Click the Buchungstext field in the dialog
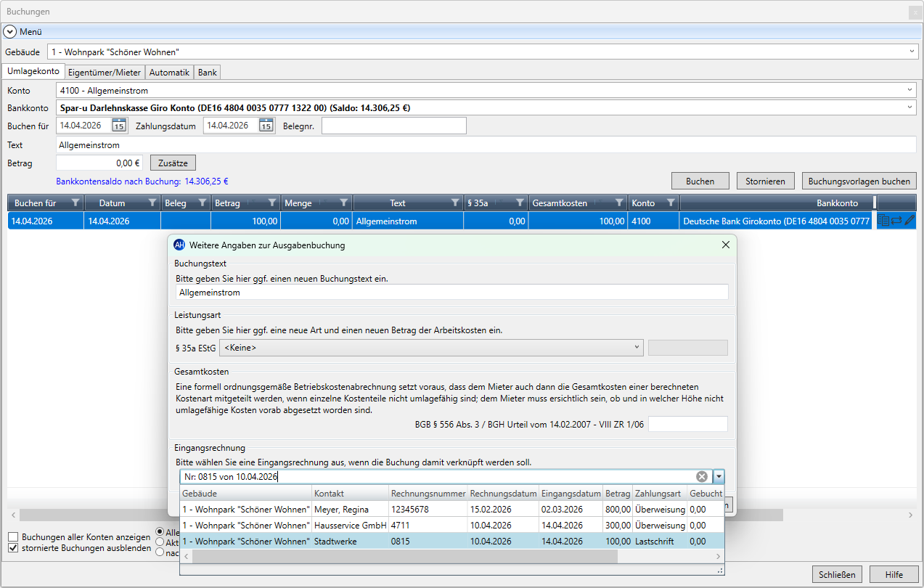The width and height of the screenshot is (924, 588). [452, 293]
